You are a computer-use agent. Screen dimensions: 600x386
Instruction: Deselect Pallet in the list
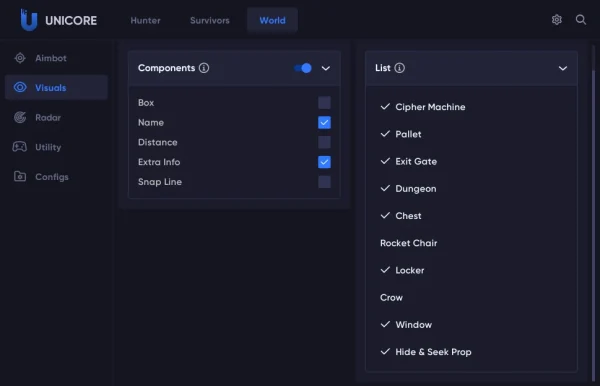coord(471,134)
